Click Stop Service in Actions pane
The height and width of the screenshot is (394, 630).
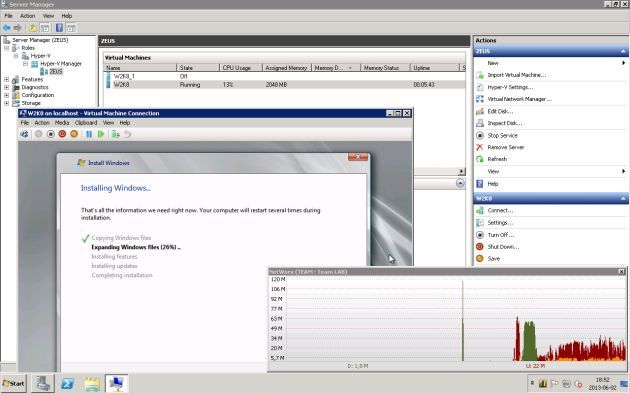(x=502, y=135)
